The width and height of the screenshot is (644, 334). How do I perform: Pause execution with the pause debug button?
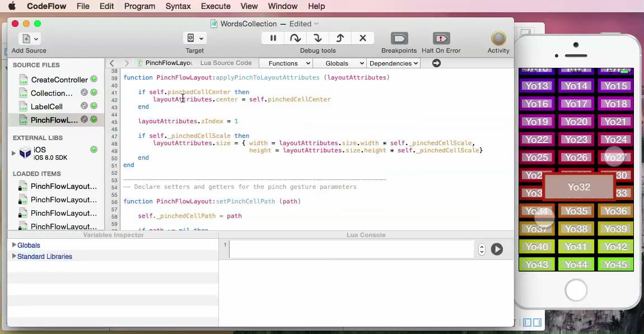coord(273,38)
